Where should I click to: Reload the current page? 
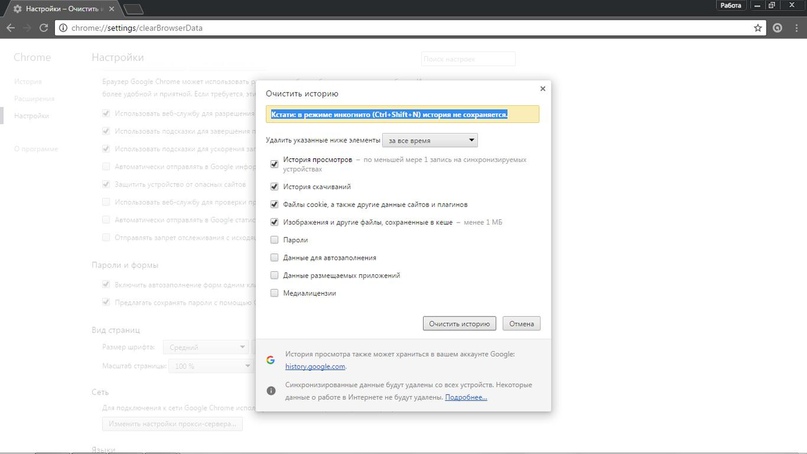click(x=44, y=28)
